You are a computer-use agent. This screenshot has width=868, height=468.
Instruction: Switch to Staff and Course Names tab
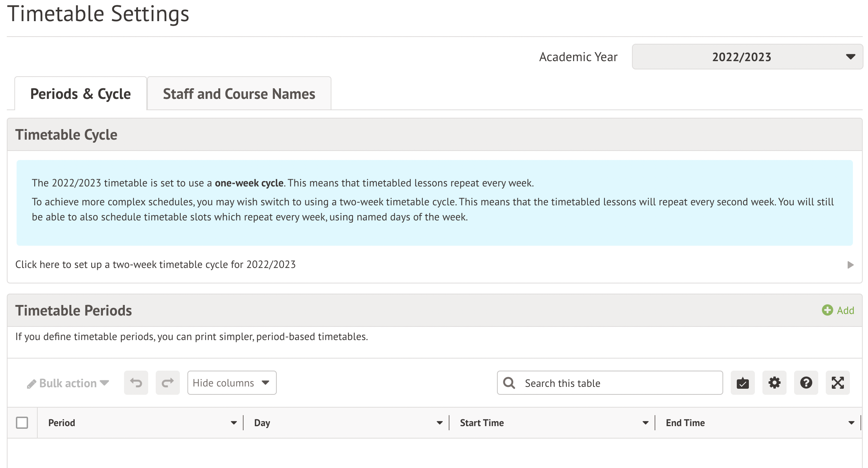pyautogui.click(x=239, y=94)
